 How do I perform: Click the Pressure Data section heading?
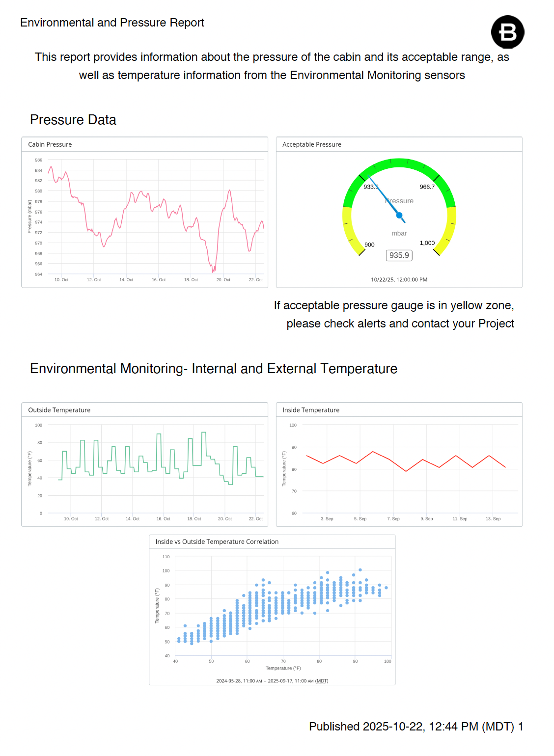click(x=73, y=120)
